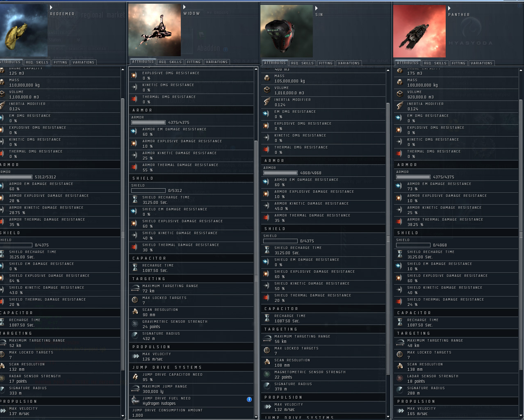Click the Redeemer ship thumbnail
This screenshot has width=524, height=420.
tap(24, 30)
